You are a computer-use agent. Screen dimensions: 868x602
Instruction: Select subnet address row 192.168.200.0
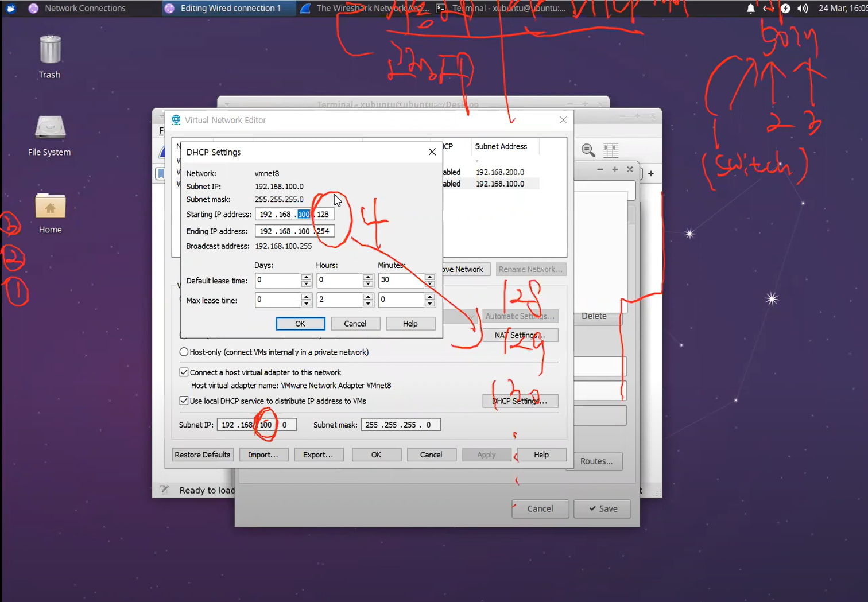[x=500, y=172]
